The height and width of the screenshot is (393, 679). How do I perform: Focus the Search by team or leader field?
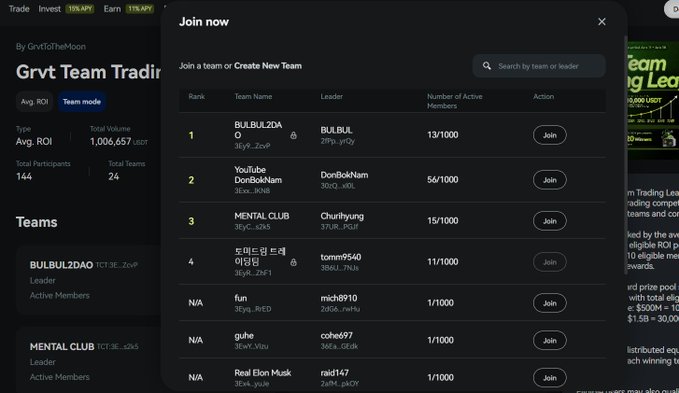coord(539,66)
